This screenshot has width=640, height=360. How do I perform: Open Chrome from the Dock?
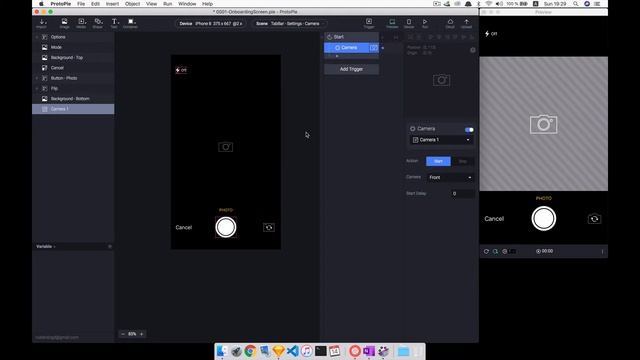(x=250, y=351)
